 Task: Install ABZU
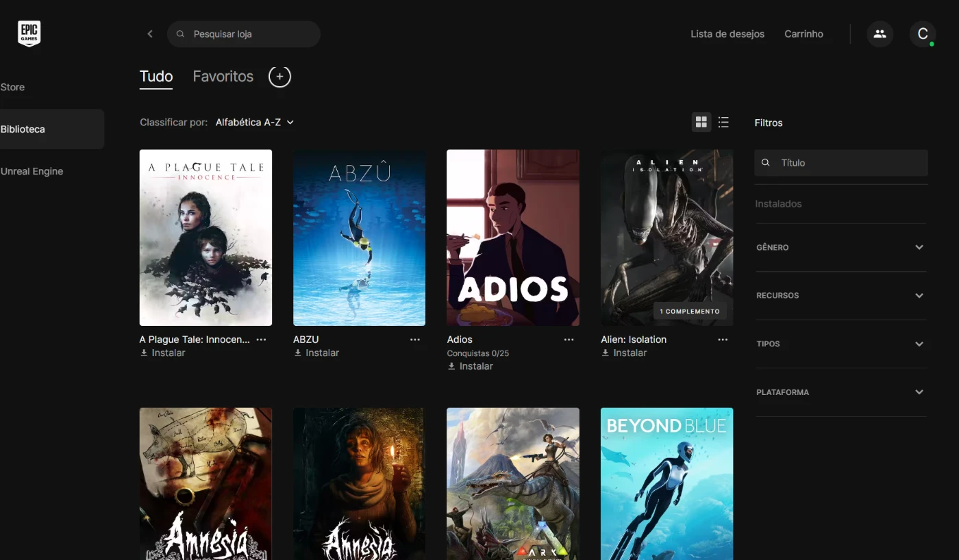316,353
